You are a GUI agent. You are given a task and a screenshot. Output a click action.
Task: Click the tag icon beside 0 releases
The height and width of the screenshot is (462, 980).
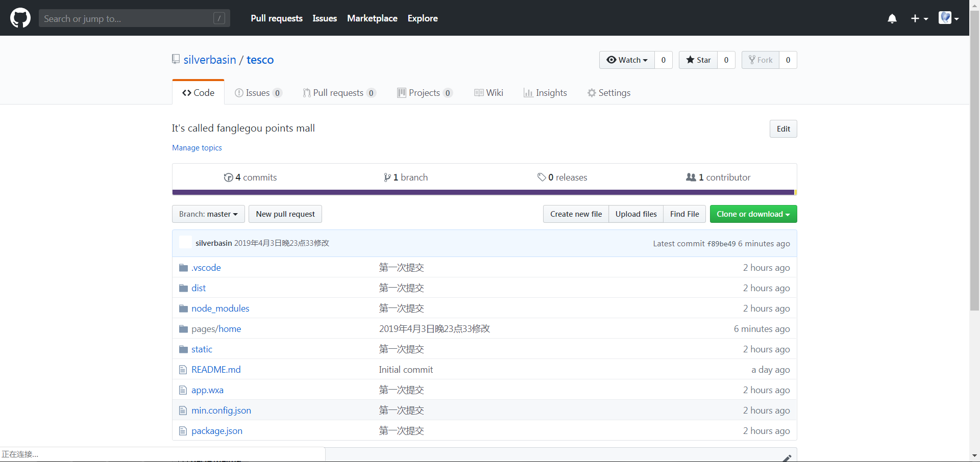click(542, 177)
